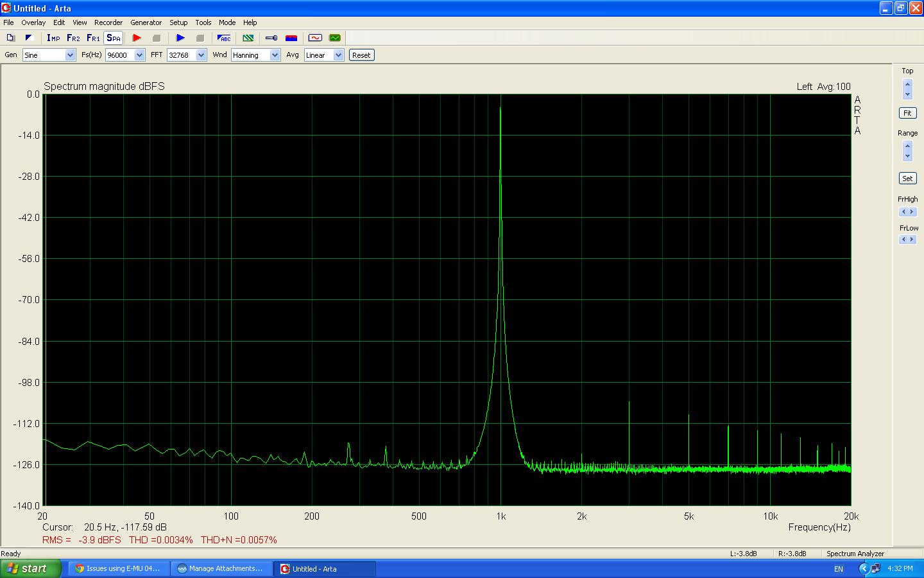The width and height of the screenshot is (924, 578).
Task: Switch to IMP impulse response mode
Action: coord(53,38)
